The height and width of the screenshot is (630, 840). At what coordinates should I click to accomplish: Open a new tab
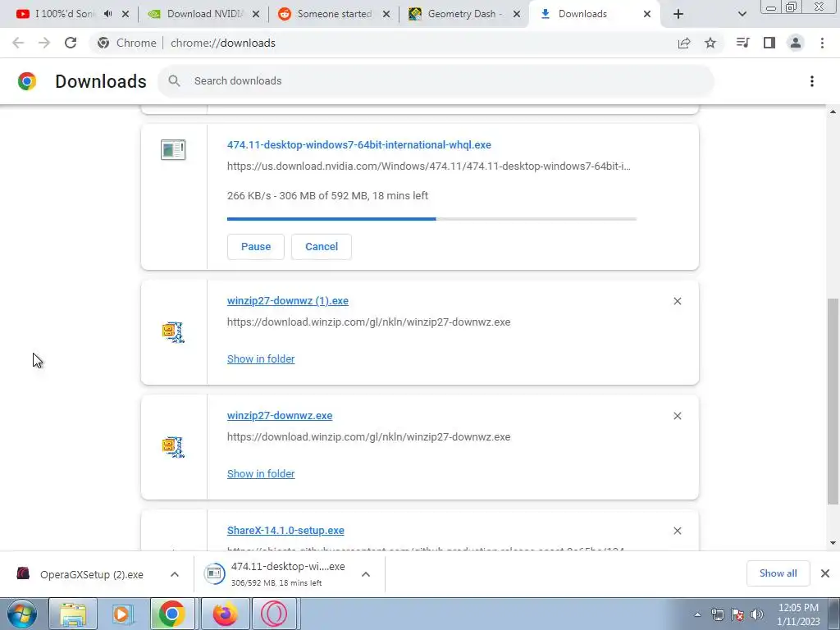(678, 15)
